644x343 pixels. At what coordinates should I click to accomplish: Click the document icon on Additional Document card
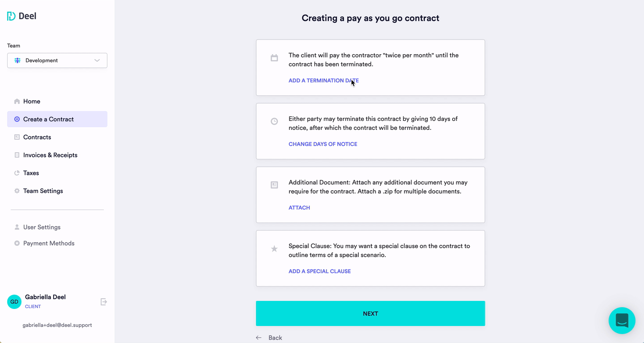click(275, 185)
